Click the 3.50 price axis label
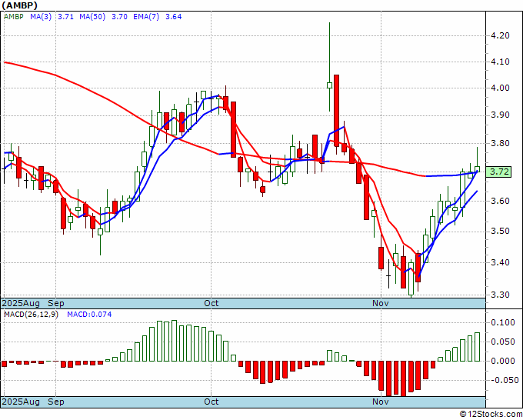523x420 pixels. coord(501,232)
